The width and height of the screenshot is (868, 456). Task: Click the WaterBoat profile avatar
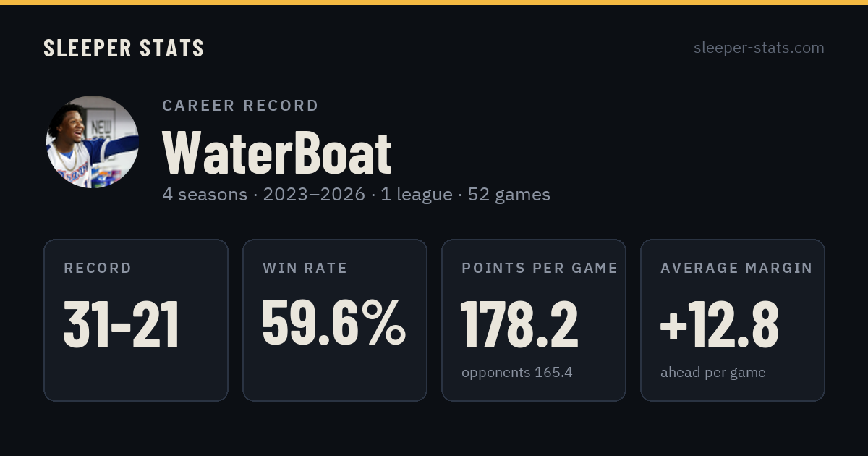click(93, 142)
